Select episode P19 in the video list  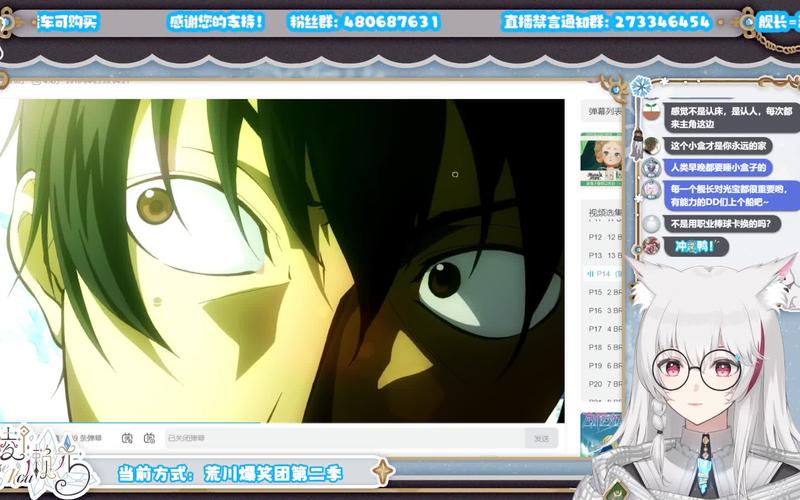pyautogui.click(x=605, y=365)
